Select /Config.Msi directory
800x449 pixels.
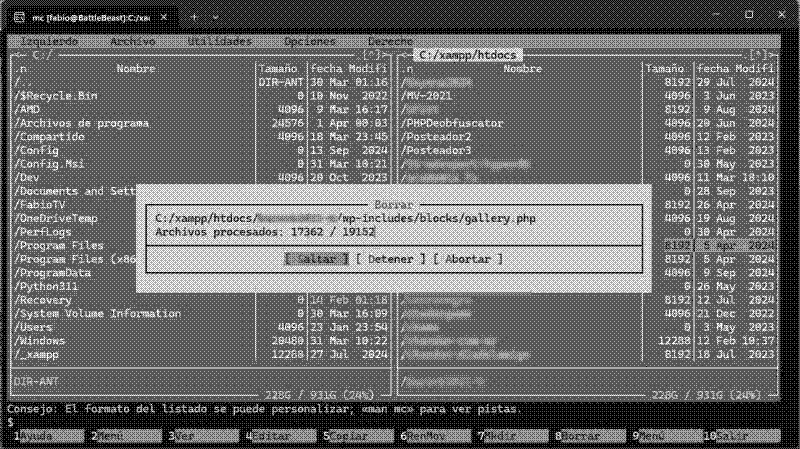tap(49, 164)
